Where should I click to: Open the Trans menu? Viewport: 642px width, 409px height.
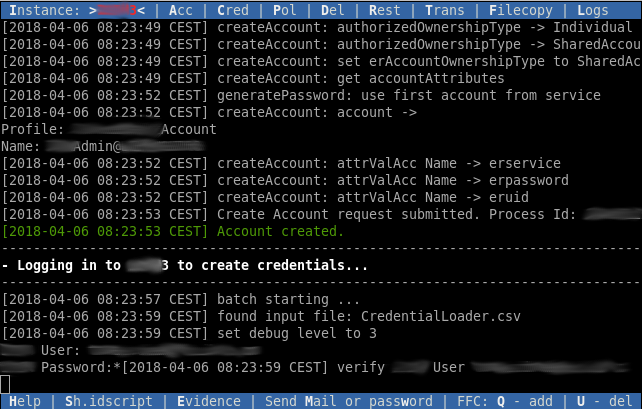click(445, 10)
